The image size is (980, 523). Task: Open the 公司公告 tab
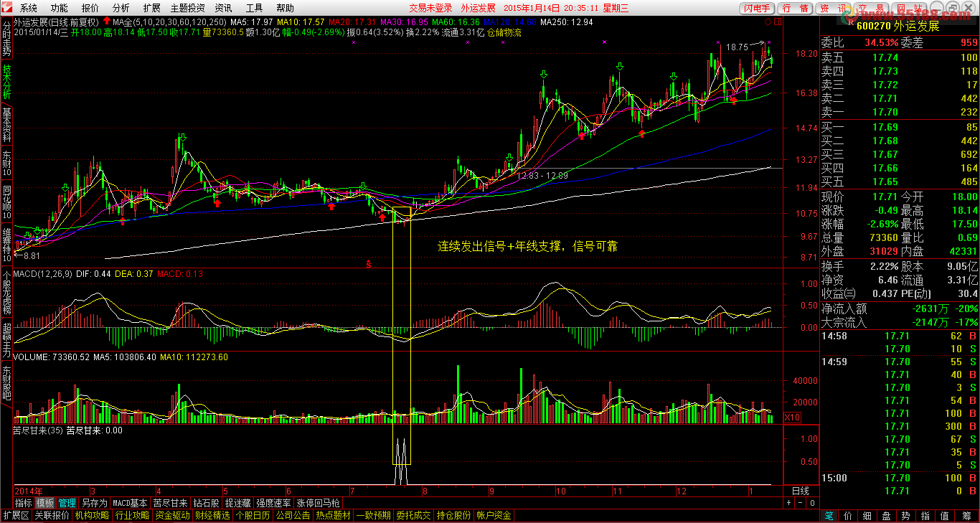pyautogui.click(x=293, y=515)
